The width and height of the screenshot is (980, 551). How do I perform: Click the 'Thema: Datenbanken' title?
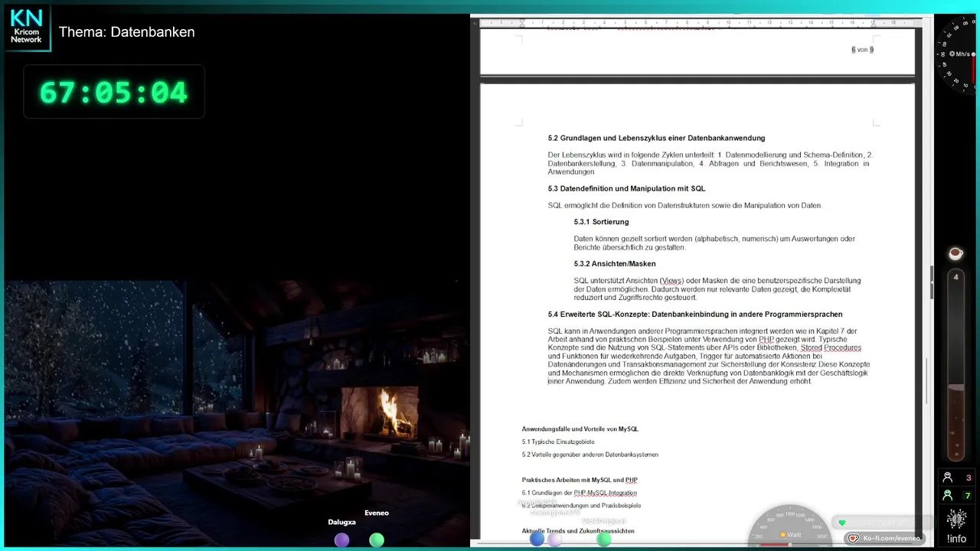(126, 32)
